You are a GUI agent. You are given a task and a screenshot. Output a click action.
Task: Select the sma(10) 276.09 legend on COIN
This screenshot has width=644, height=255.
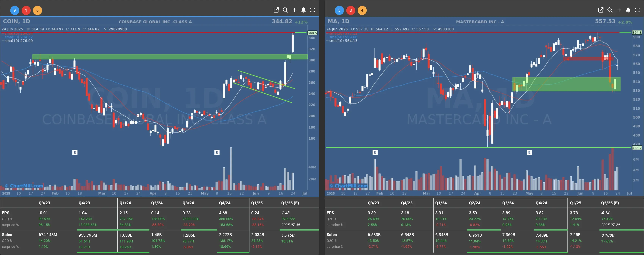tap(17, 41)
